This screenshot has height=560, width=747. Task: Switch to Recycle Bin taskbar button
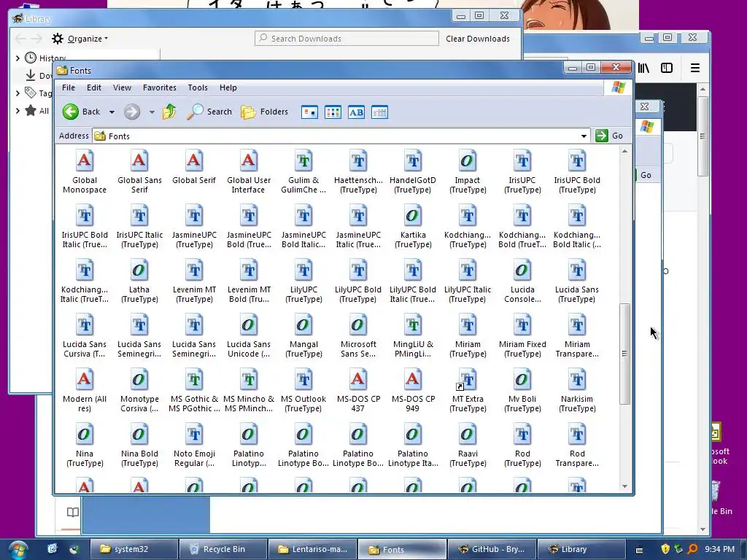(x=222, y=549)
